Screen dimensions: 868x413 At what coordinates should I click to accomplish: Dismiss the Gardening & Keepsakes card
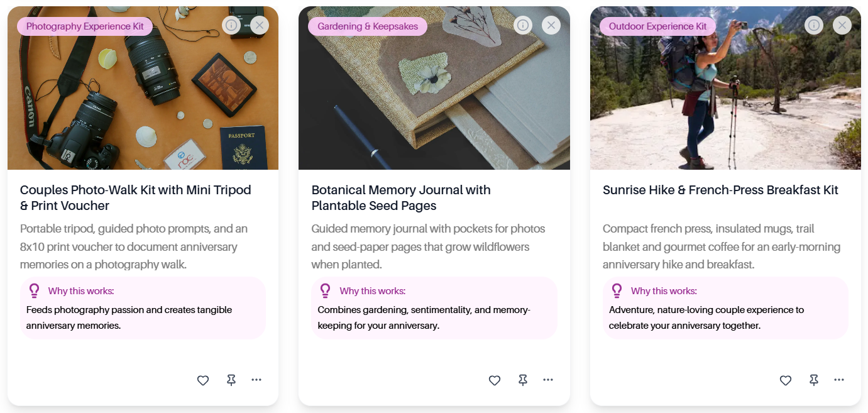551,25
